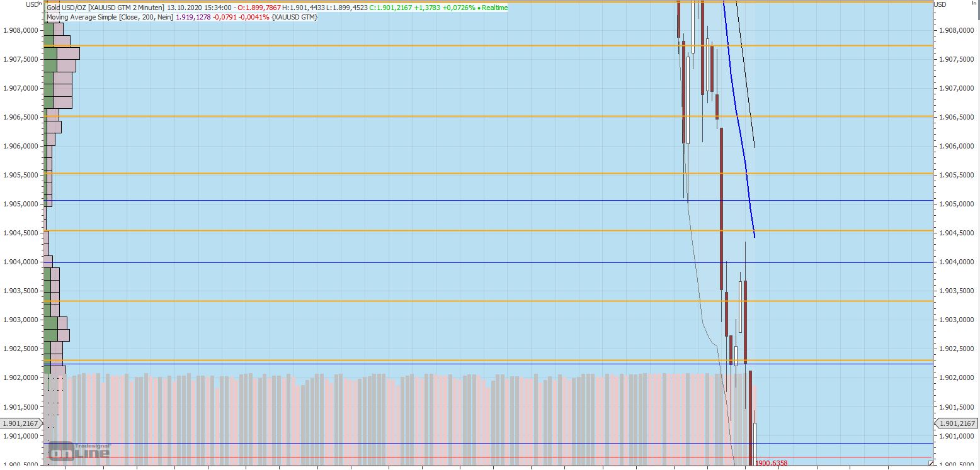Click the close value 'C:1.901,2167'
This screenshot has height=470, width=980.
(391, 8)
